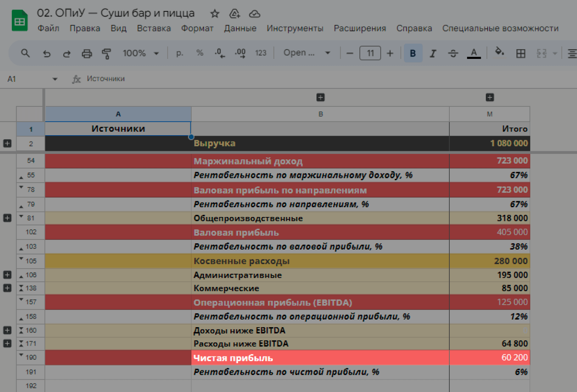577x392 pixels.
Task: Increase font size with plus button
Action: (x=390, y=53)
